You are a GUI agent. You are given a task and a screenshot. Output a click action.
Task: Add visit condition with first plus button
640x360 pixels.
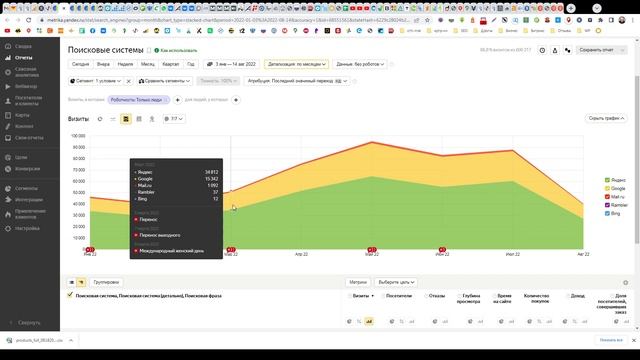(x=178, y=100)
